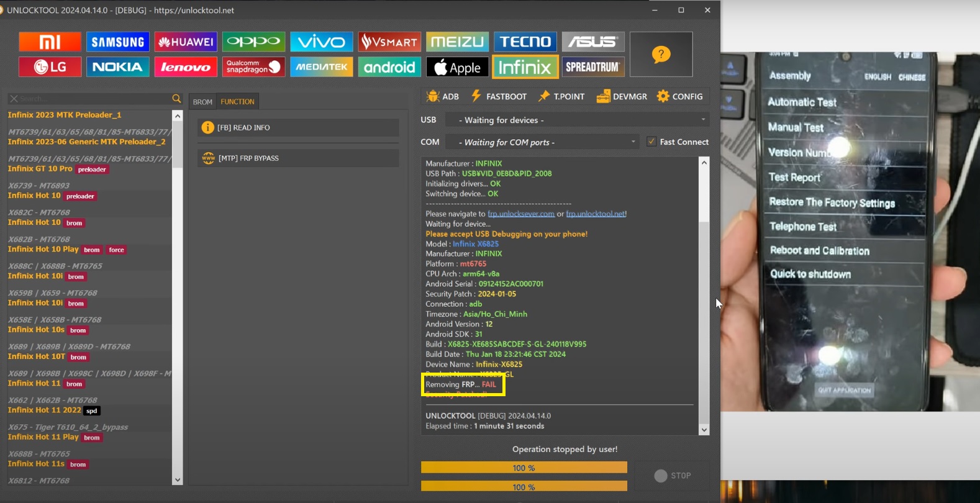Switch to the BROM tab
980x503 pixels.
tap(202, 102)
